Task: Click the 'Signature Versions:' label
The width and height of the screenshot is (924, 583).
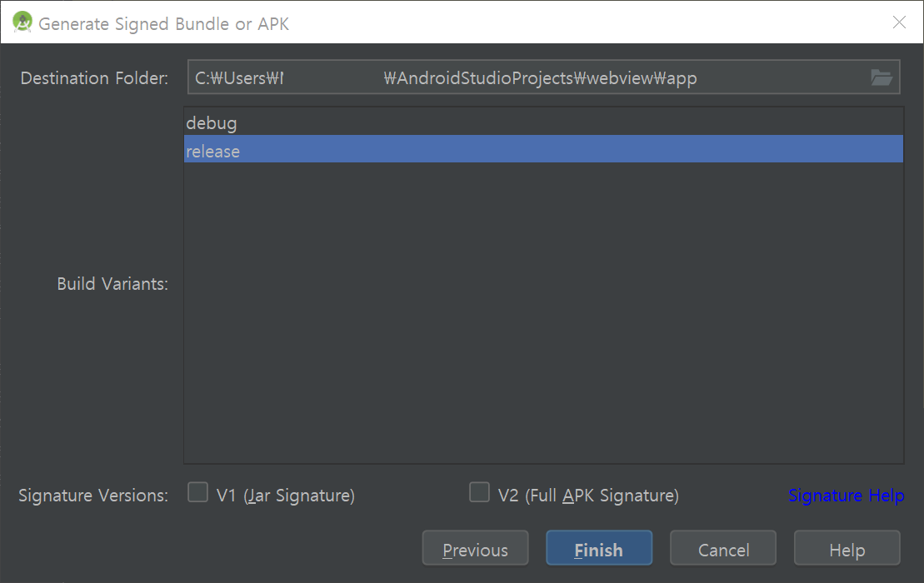Action: (93, 496)
